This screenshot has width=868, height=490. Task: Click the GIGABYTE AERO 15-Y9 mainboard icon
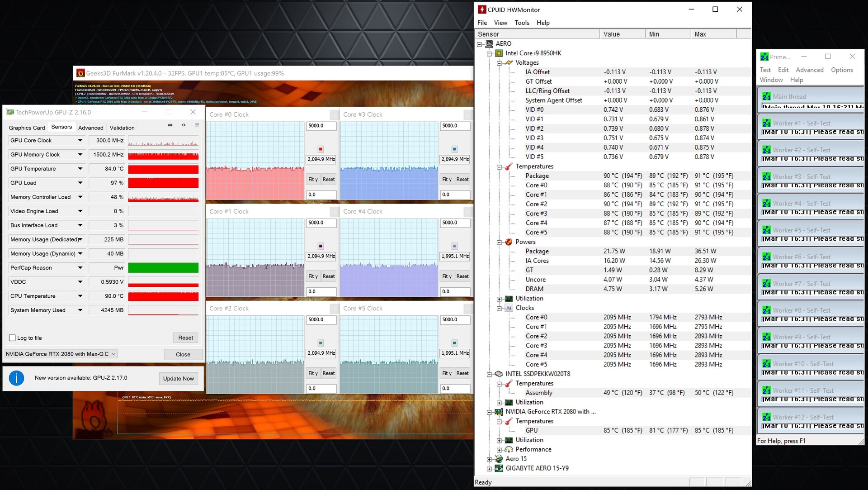[499, 468]
